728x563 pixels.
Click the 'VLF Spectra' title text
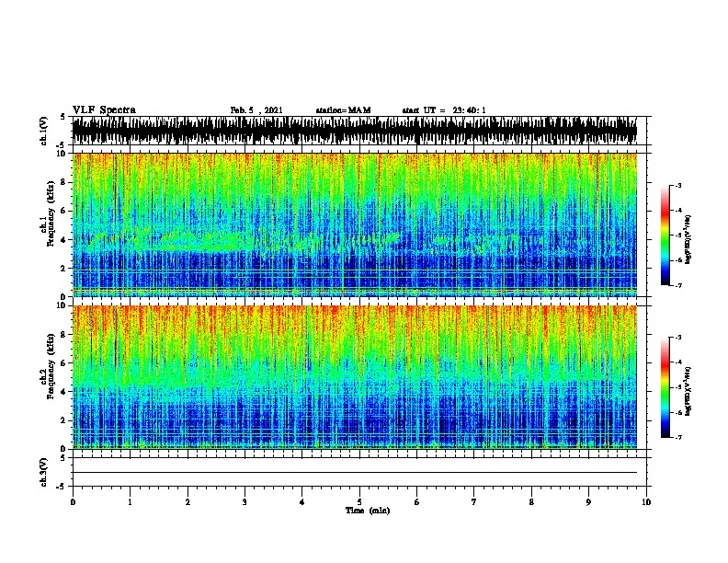(104, 110)
